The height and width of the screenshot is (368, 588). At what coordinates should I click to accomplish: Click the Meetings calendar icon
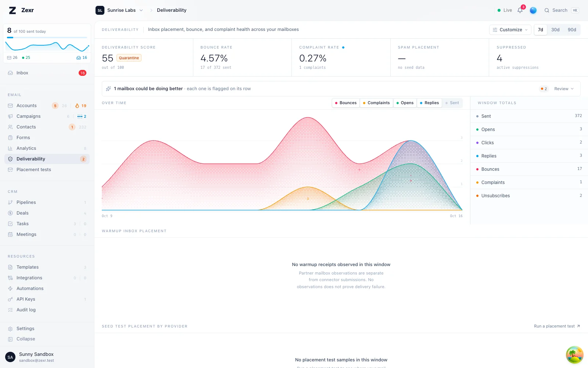click(10, 234)
